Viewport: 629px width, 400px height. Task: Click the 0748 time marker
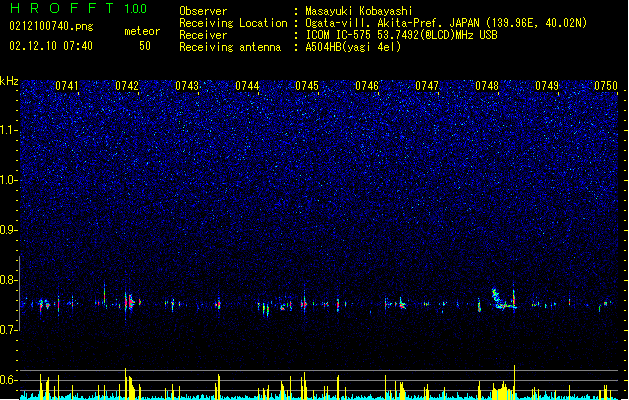(487, 86)
